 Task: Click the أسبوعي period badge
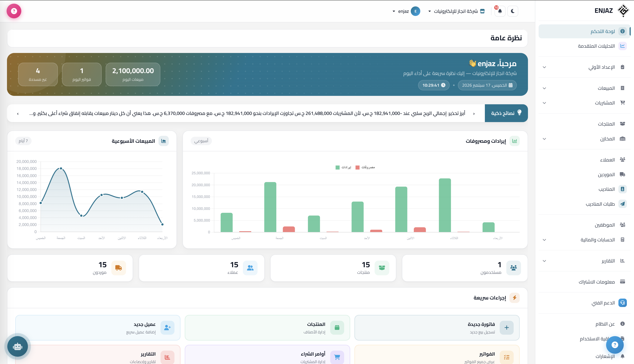tap(201, 141)
